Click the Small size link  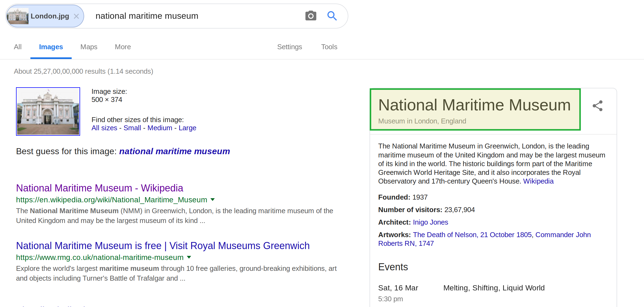(132, 128)
